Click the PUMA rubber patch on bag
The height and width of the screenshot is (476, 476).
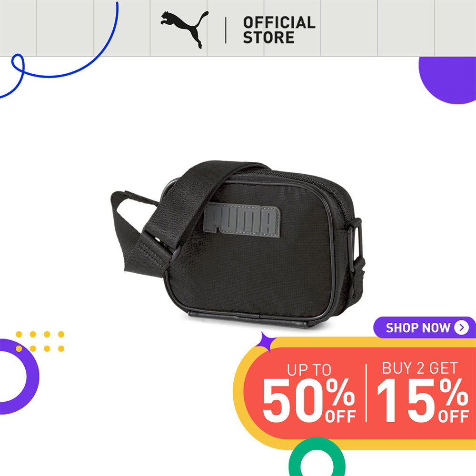[242, 220]
